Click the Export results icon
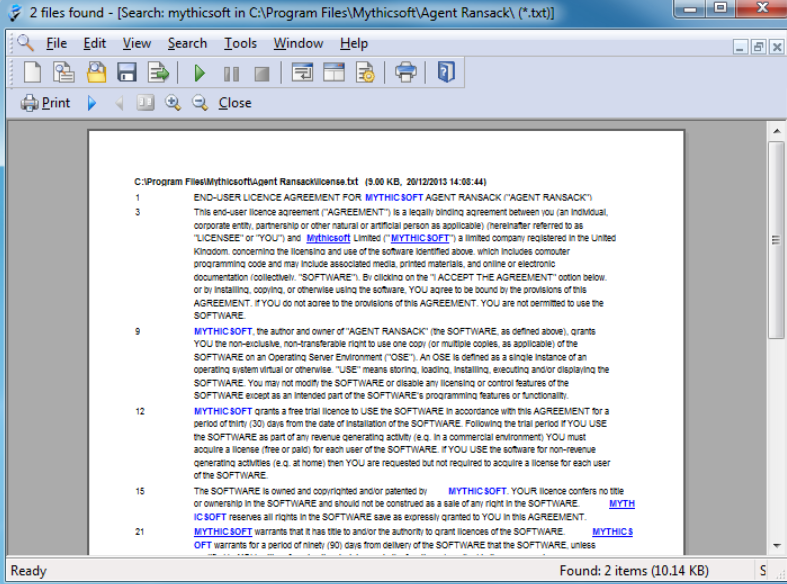 click(x=158, y=72)
